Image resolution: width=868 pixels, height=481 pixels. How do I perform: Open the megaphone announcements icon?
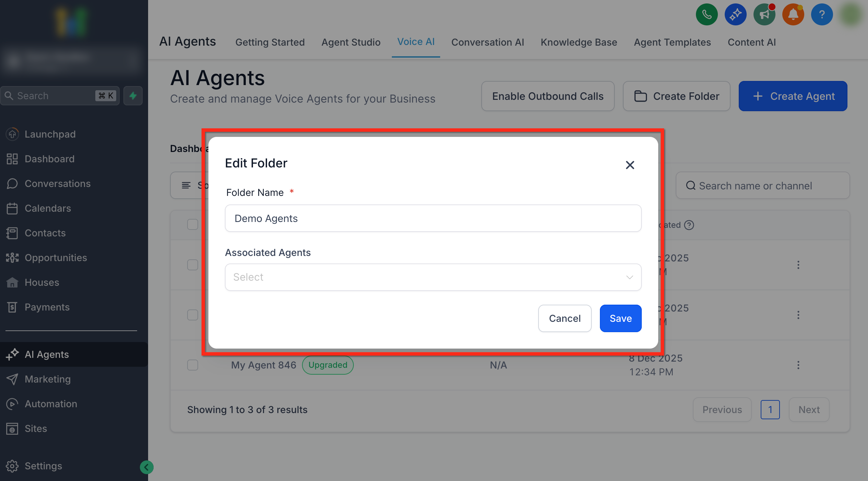point(764,14)
